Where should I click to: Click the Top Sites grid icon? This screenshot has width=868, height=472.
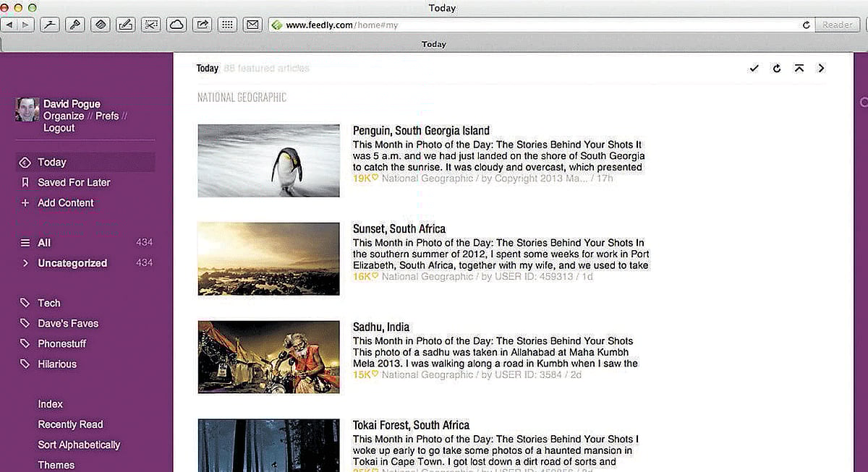[x=227, y=24]
